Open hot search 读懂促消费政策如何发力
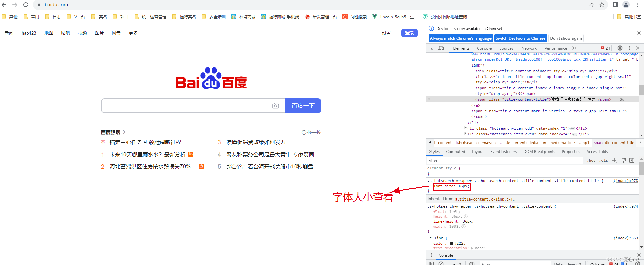This screenshot has width=644, height=265. click(x=256, y=142)
